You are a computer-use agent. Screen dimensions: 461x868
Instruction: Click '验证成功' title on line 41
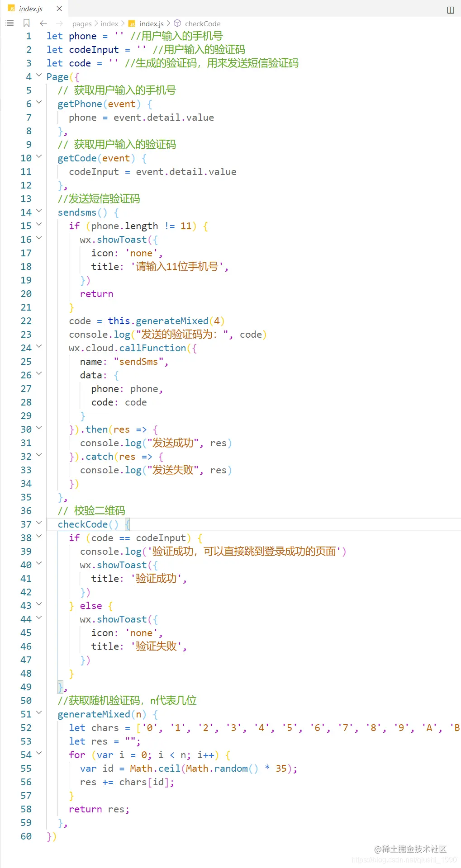click(156, 579)
